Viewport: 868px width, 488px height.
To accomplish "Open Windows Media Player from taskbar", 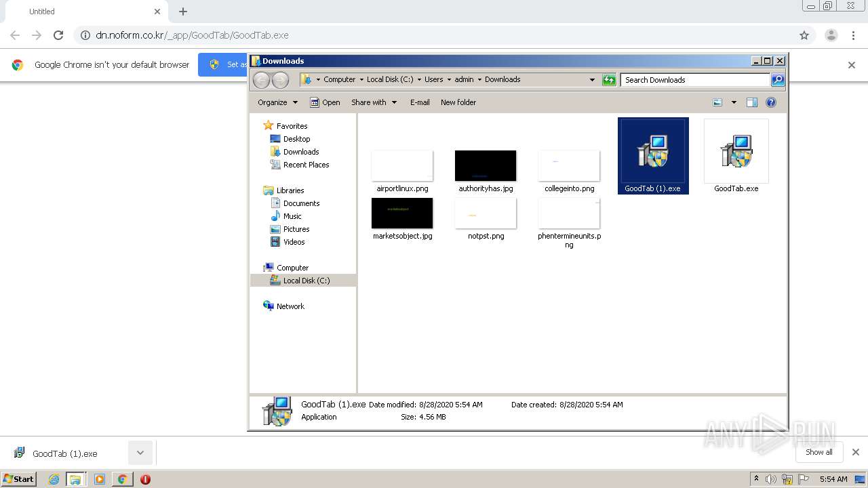I will [x=100, y=479].
